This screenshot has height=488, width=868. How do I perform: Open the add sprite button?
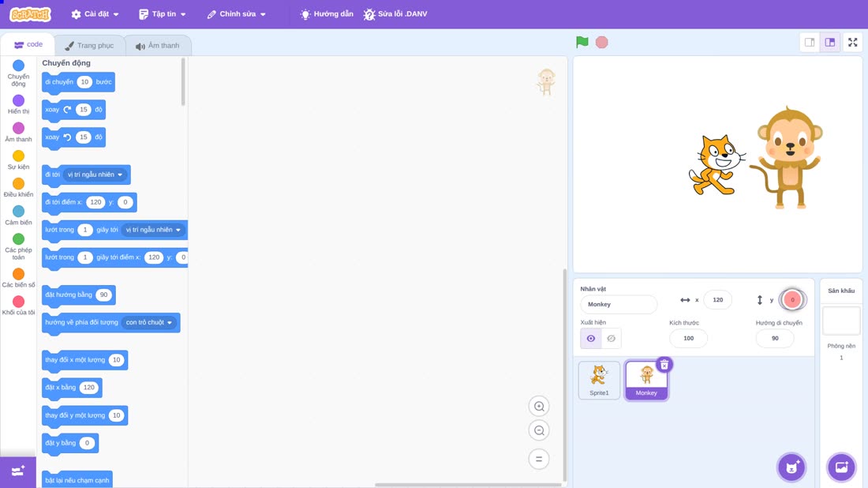[x=791, y=467]
